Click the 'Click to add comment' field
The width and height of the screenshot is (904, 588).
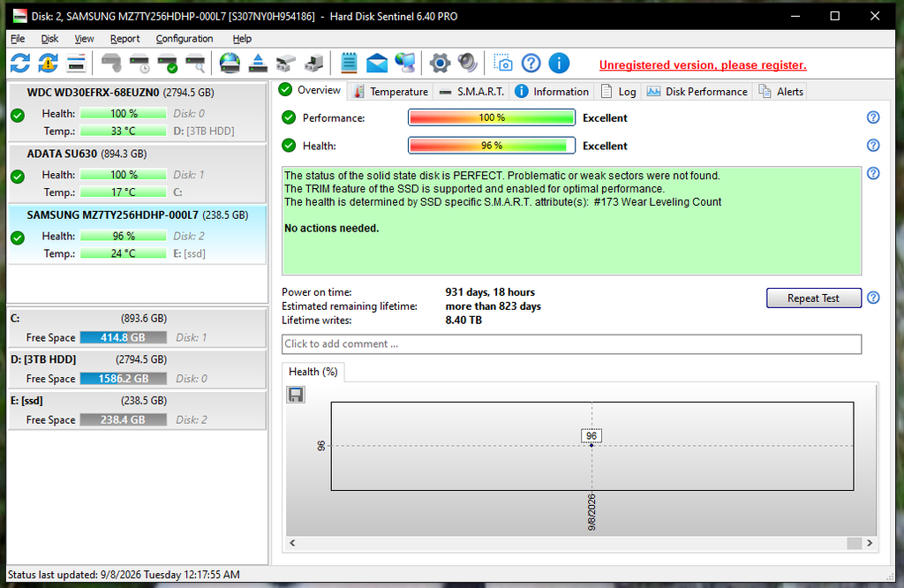click(572, 344)
